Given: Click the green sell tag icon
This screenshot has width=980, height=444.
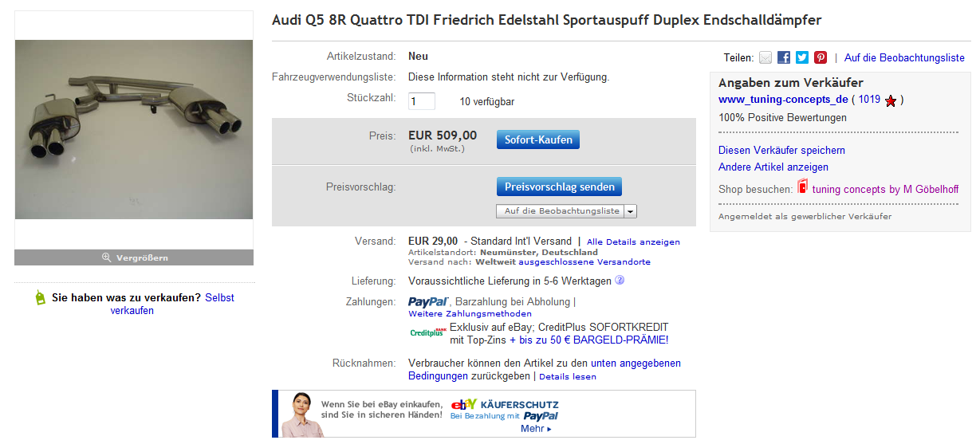Looking at the screenshot, I should 41,298.
